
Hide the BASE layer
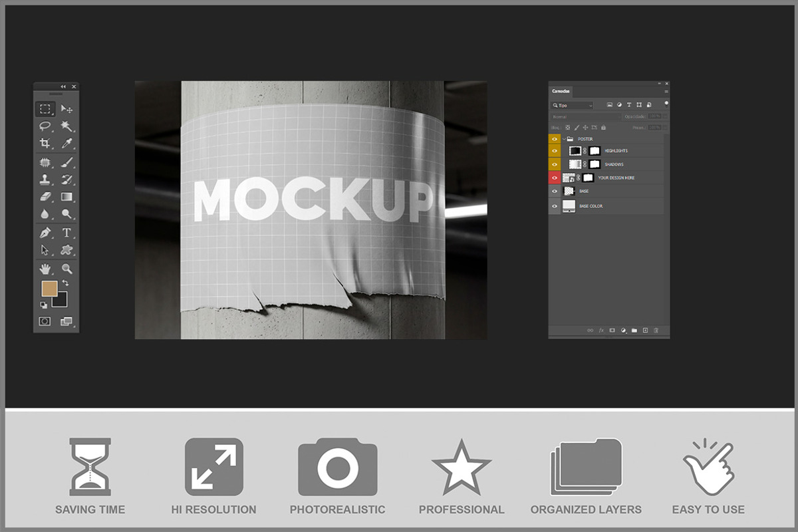pos(555,191)
